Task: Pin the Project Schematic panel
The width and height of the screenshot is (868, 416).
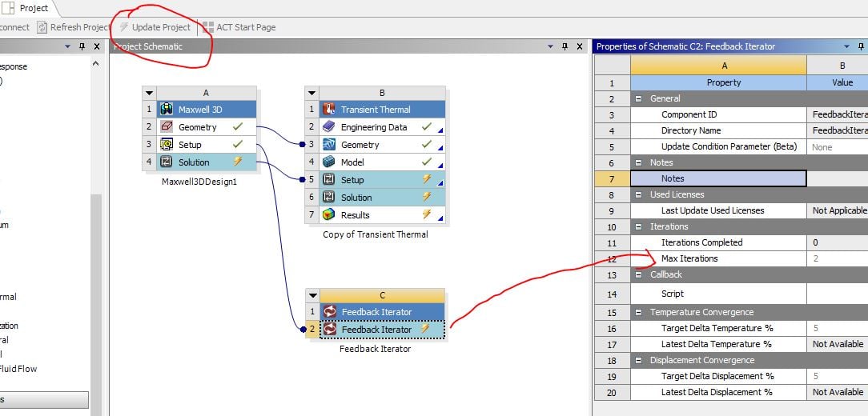Action: pyautogui.click(x=565, y=46)
